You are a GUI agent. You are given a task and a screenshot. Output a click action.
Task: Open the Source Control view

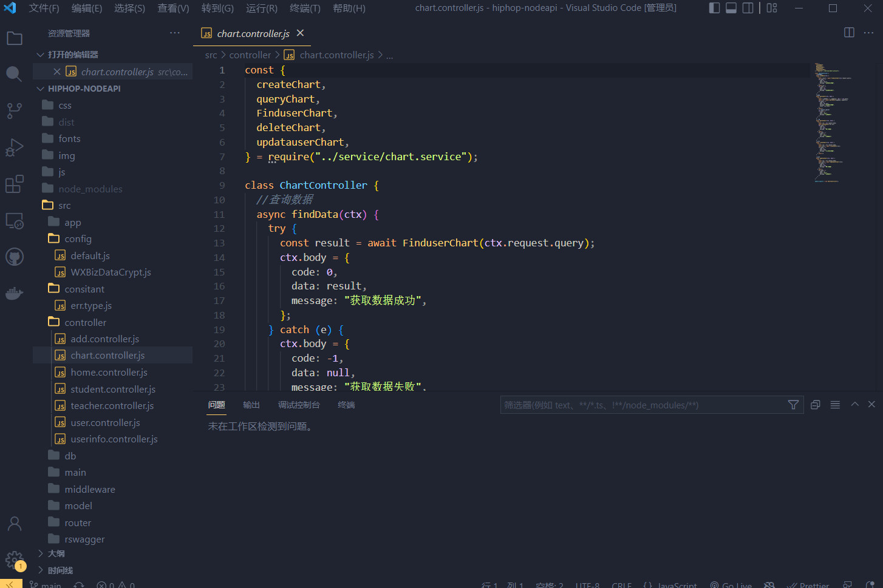pyautogui.click(x=15, y=110)
